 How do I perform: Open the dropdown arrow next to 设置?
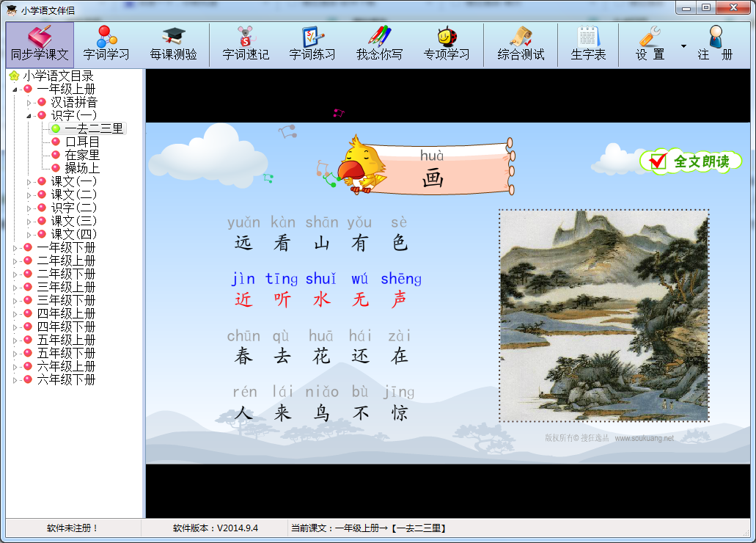683,46
